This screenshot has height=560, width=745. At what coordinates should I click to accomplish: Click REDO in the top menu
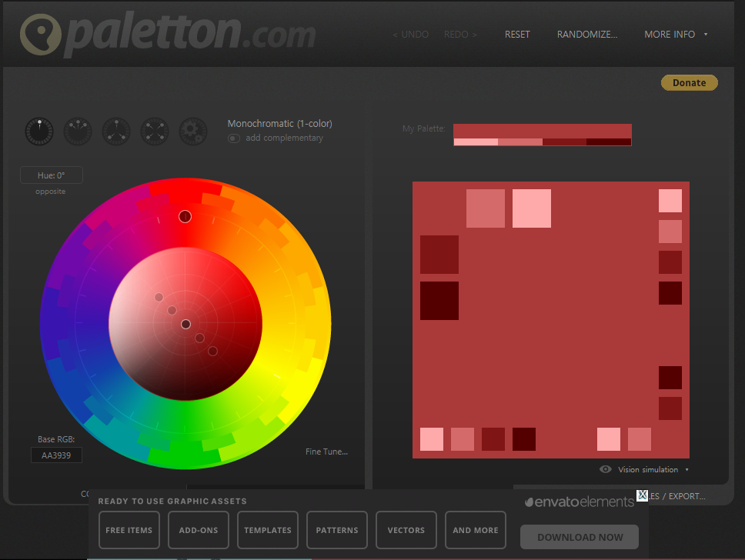(460, 34)
